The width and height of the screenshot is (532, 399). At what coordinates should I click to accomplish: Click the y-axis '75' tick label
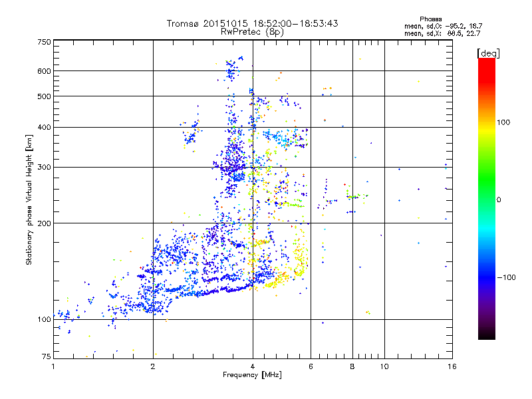(x=47, y=356)
